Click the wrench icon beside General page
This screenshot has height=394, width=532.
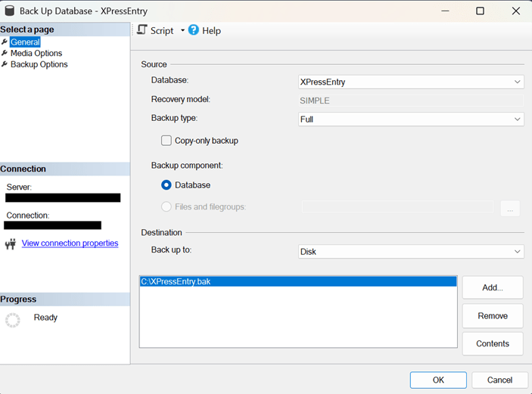point(5,42)
